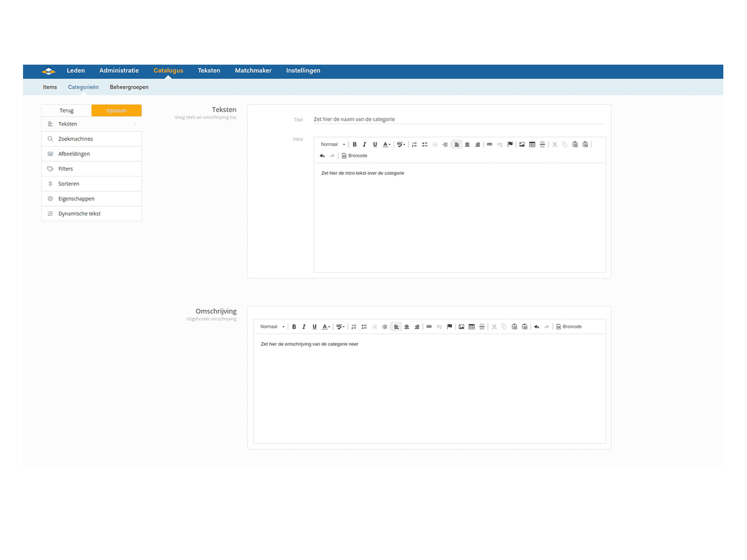Toggle underline in the Intro editor toolbar
Screen dimensions: 747x560
(x=375, y=144)
